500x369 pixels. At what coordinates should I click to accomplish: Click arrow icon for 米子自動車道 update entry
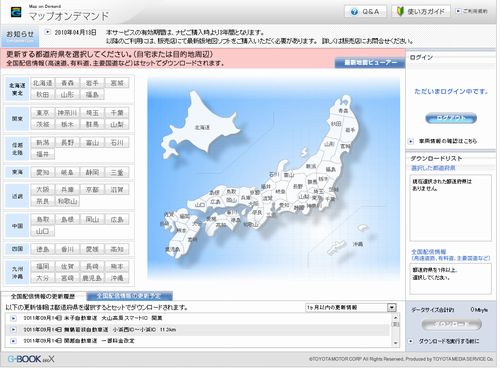[13, 318]
